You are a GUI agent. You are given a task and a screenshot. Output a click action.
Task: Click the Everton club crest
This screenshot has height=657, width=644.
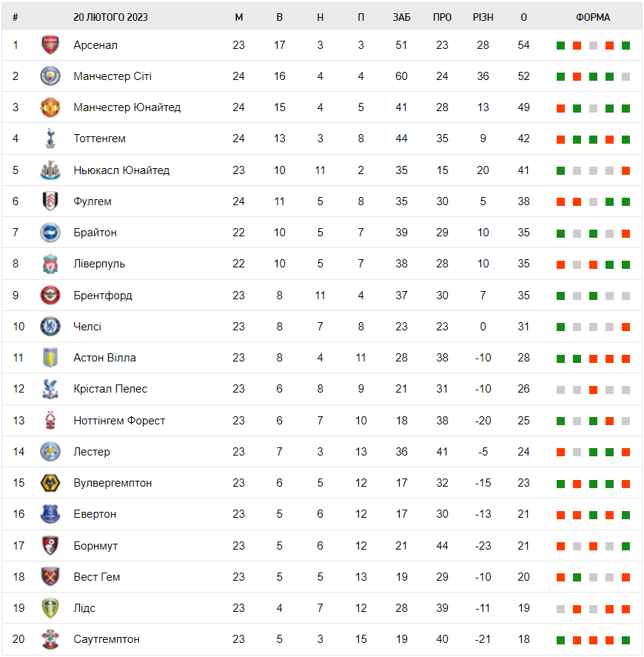point(50,514)
